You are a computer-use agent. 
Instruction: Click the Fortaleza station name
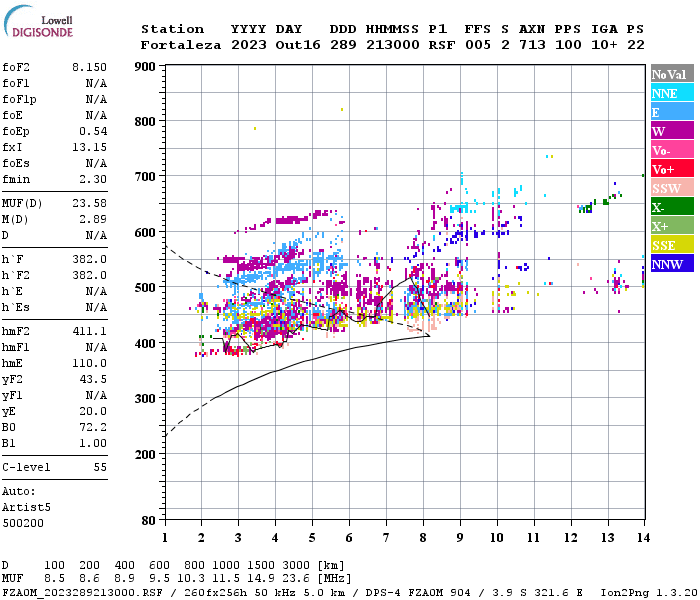[x=181, y=45]
